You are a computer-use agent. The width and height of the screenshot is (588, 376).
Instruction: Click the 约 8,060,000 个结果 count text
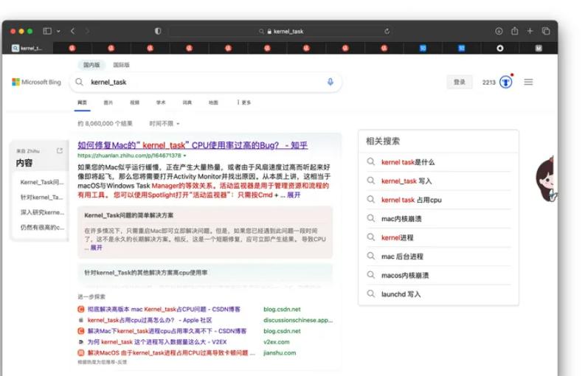click(x=105, y=123)
